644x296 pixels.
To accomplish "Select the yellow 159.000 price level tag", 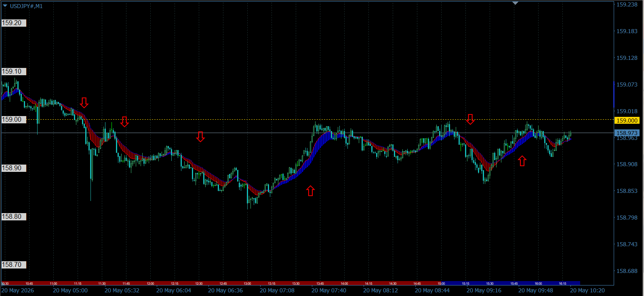I will click(627, 121).
